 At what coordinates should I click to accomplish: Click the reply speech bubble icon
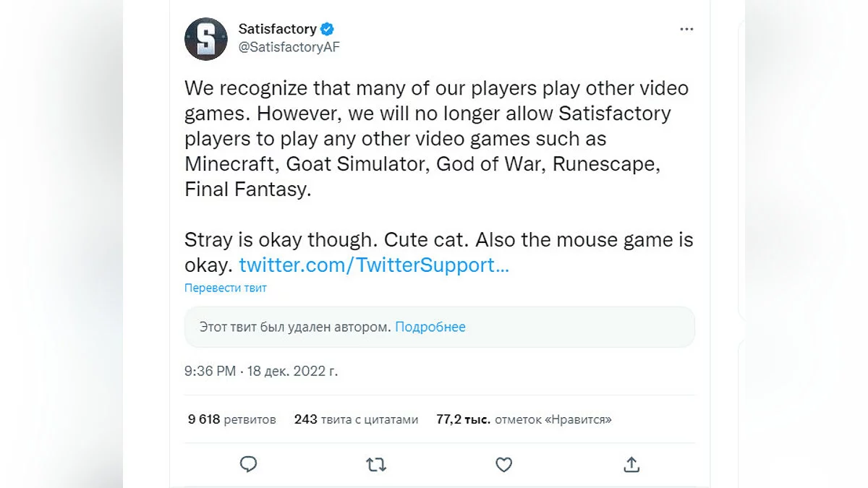point(248,464)
